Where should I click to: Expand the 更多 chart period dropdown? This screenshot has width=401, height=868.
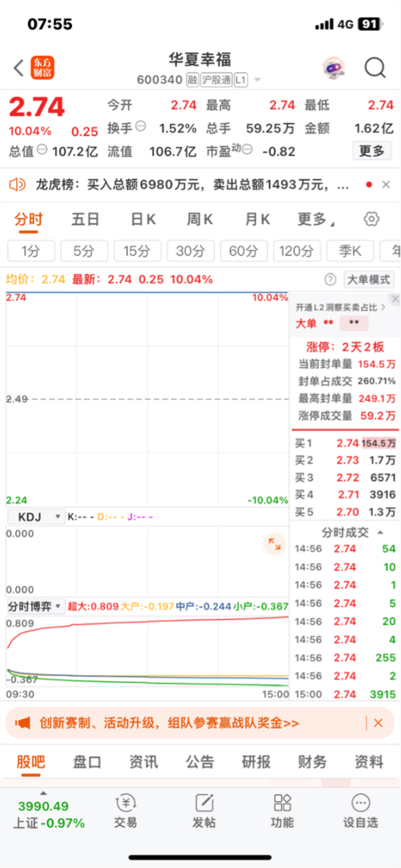click(x=315, y=220)
